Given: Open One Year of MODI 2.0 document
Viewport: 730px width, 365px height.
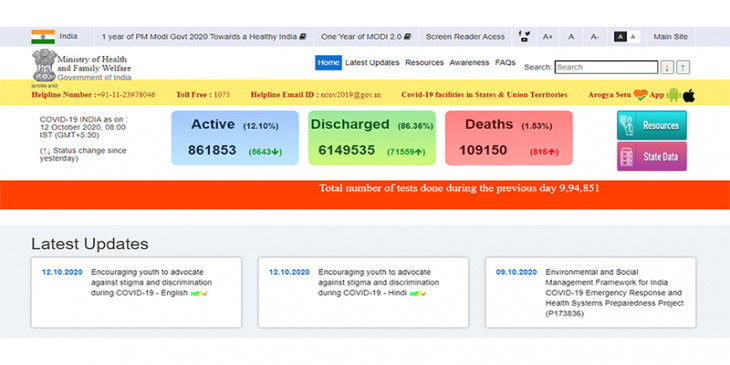Looking at the screenshot, I should tap(366, 37).
